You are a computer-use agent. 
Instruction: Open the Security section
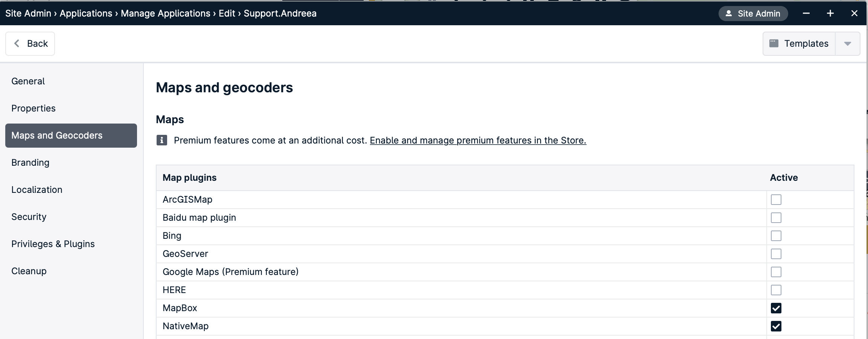(71, 217)
